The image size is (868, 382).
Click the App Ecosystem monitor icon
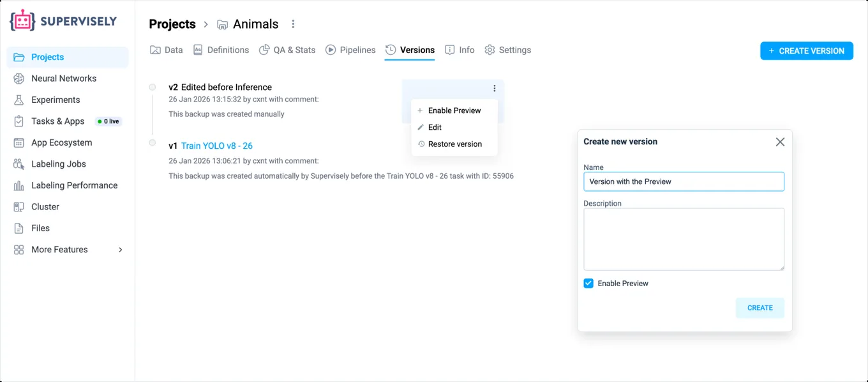tap(19, 142)
